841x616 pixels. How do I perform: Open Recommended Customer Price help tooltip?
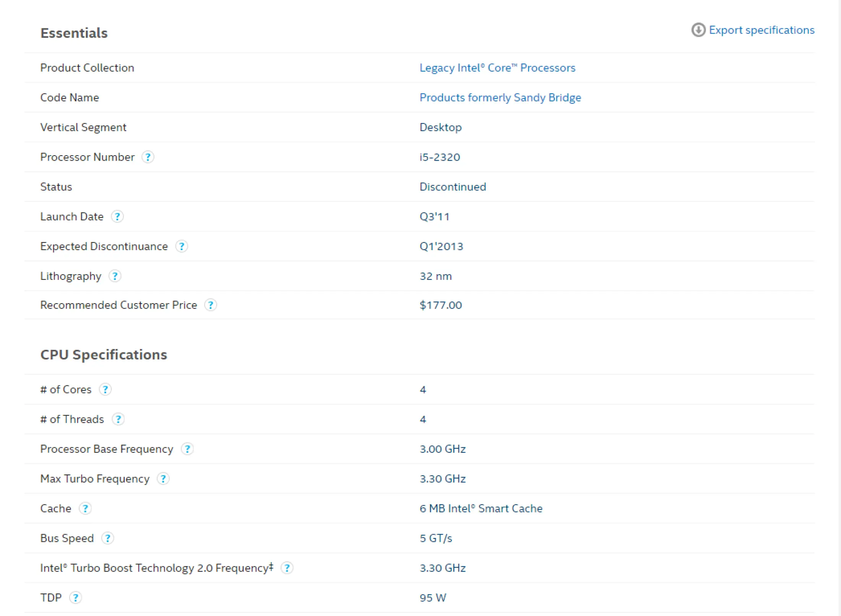tap(211, 305)
